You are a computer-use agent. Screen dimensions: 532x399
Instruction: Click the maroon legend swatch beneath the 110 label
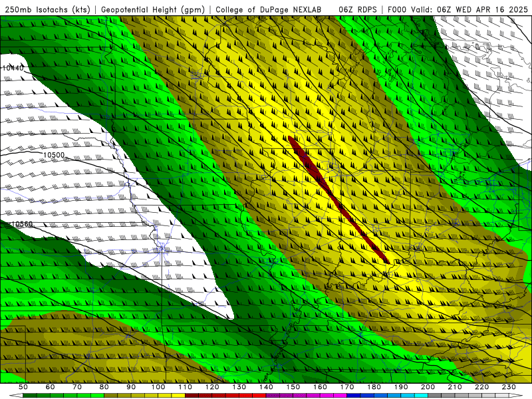tap(192, 396)
